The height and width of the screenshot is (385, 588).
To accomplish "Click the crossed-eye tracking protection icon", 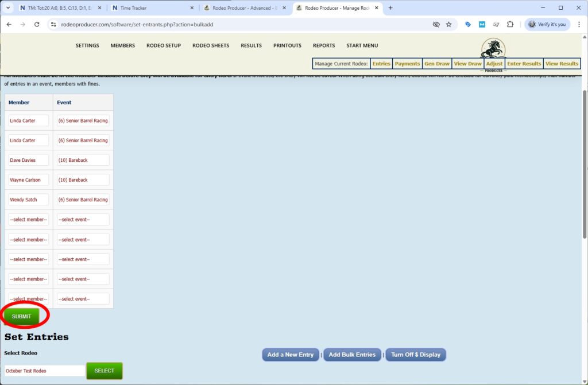I will [436, 24].
